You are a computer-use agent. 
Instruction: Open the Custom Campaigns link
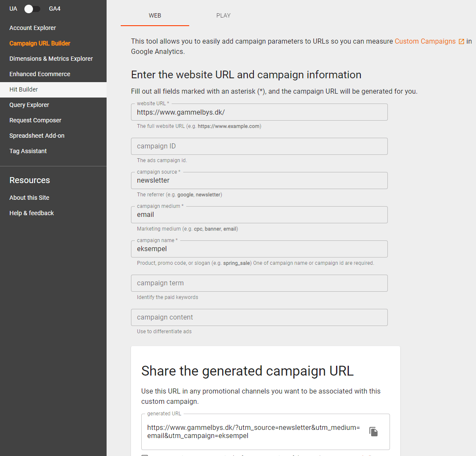tap(425, 41)
